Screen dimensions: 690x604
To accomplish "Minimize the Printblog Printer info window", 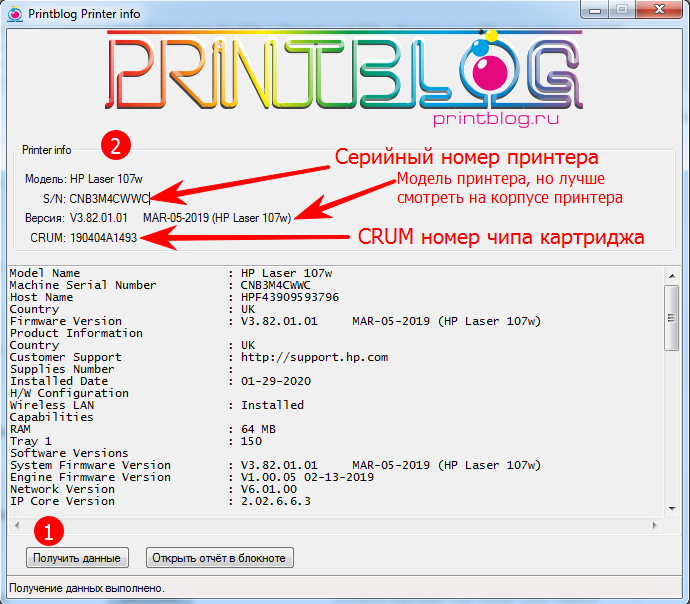I will [x=595, y=10].
